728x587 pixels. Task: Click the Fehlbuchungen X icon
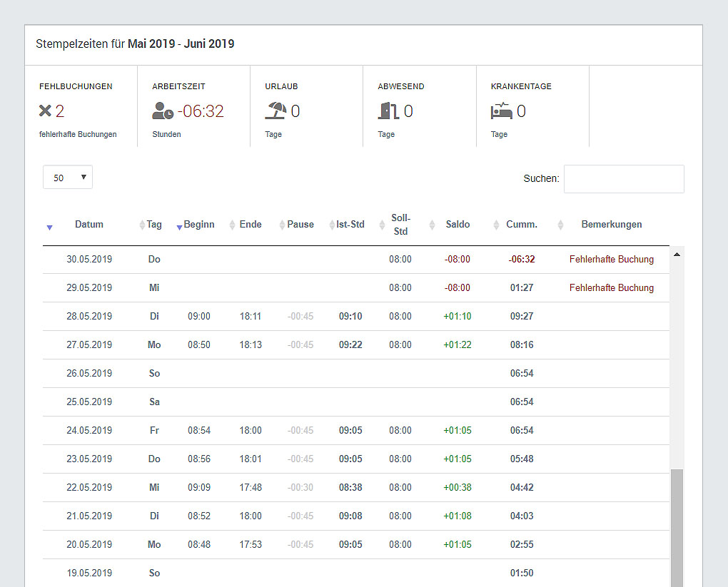(x=45, y=111)
